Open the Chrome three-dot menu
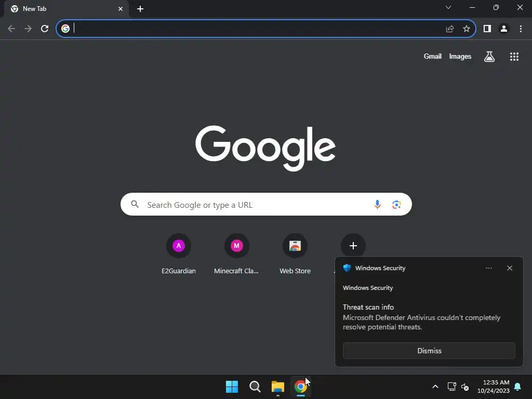The width and height of the screenshot is (532, 399). pyautogui.click(x=521, y=29)
